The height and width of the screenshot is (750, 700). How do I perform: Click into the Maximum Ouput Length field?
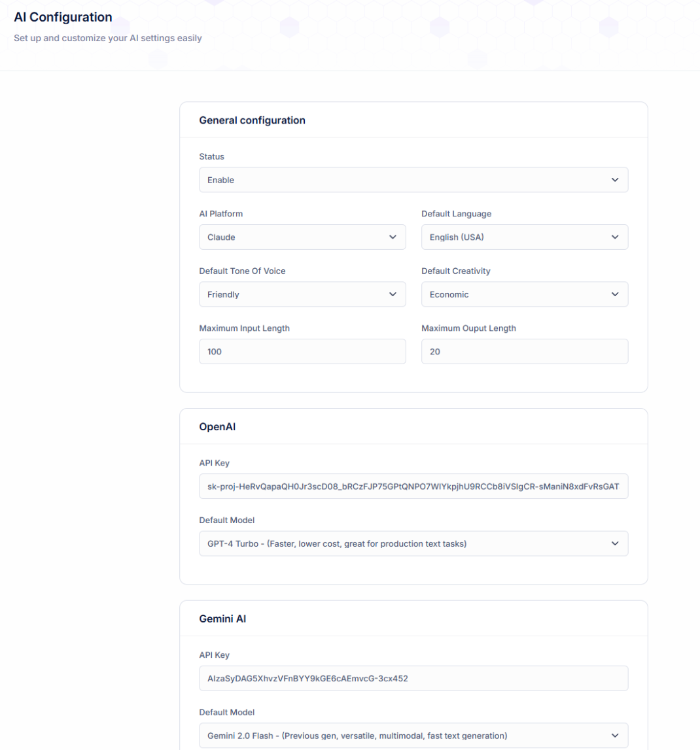pyautogui.click(x=525, y=352)
